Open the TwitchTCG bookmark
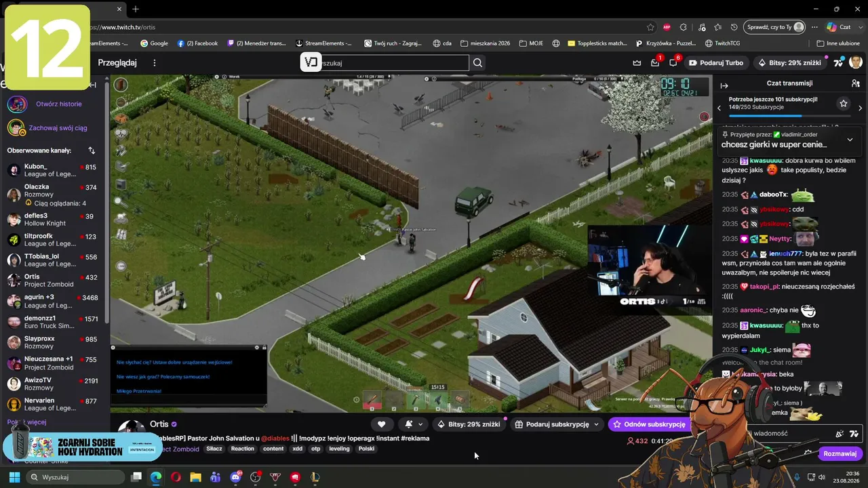This screenshot has height=488, width=868. click(x=722, y=43)
